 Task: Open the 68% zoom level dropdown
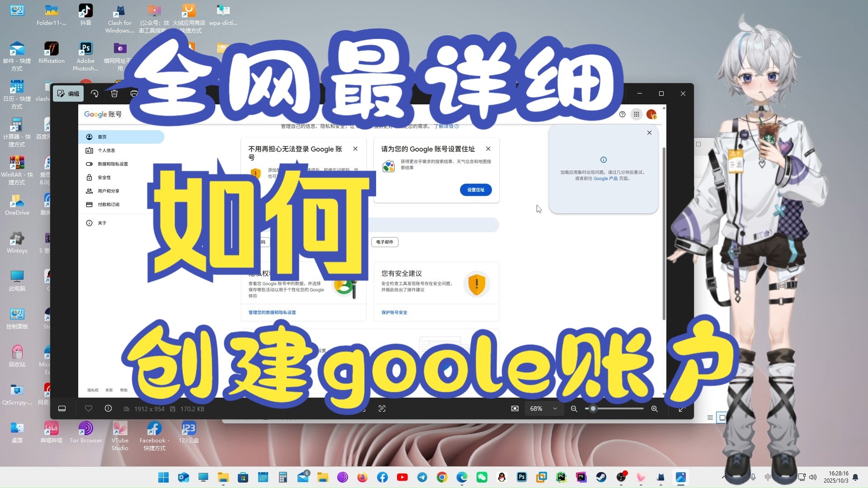tap(544, 408)
